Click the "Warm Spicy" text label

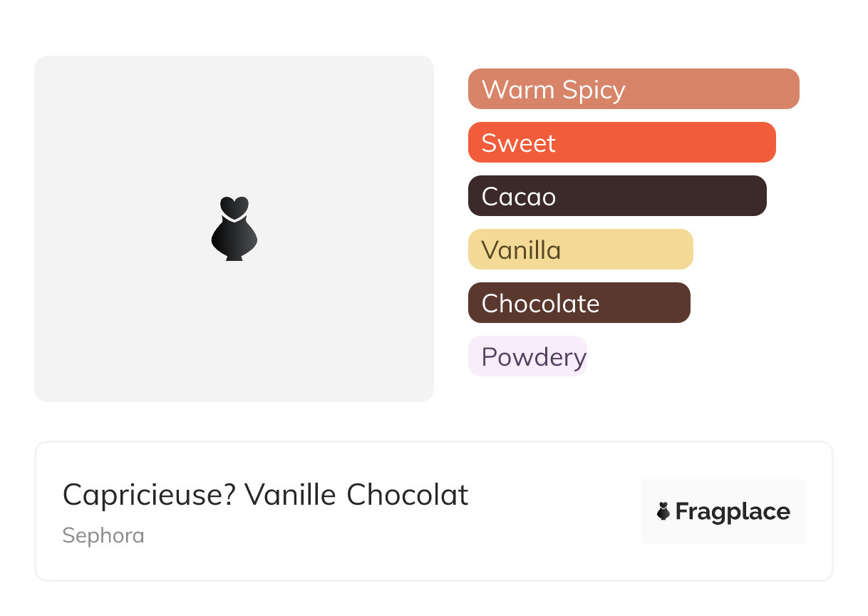pos(553,90)
